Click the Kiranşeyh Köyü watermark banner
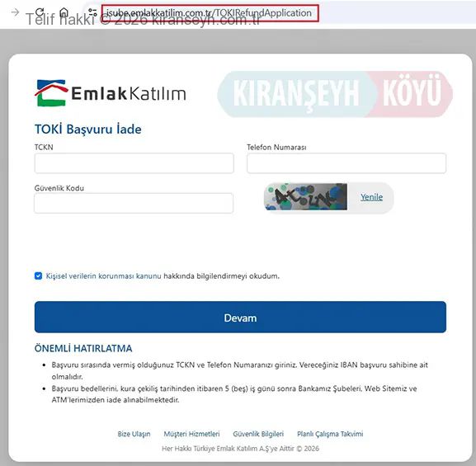 click(x=335, y=94)
